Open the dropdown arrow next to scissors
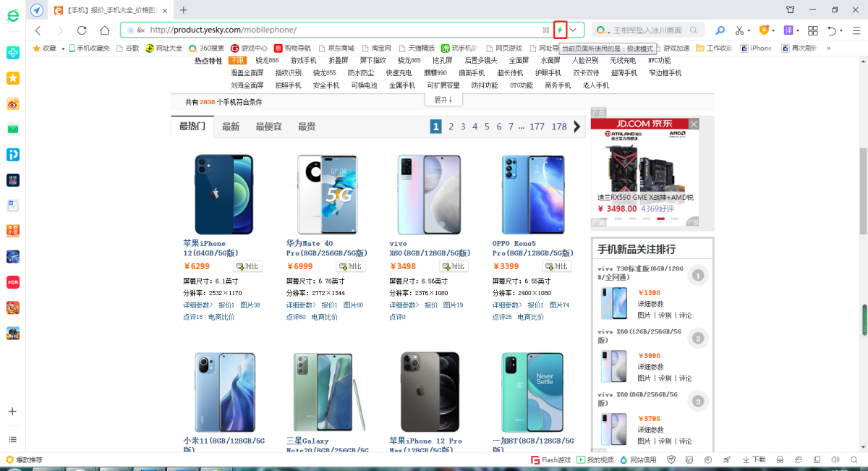This screenshot has width=868, height=471. tap(748, 30)
